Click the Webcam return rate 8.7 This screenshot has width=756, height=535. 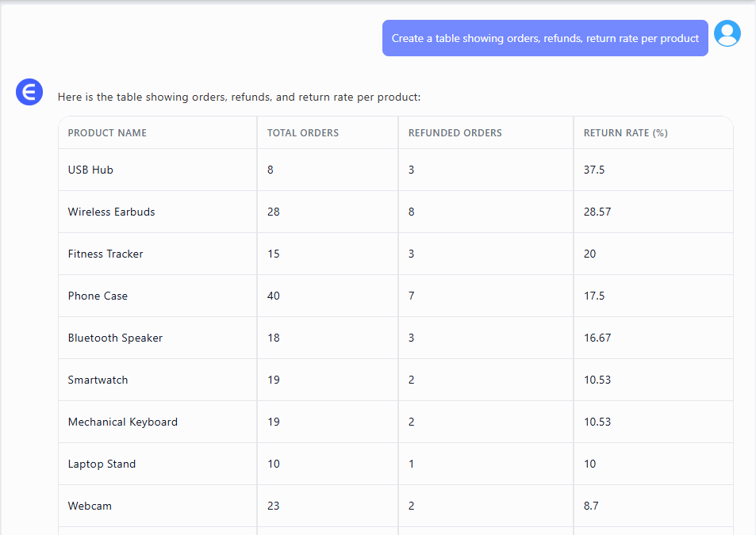click(x=591, y=506)
